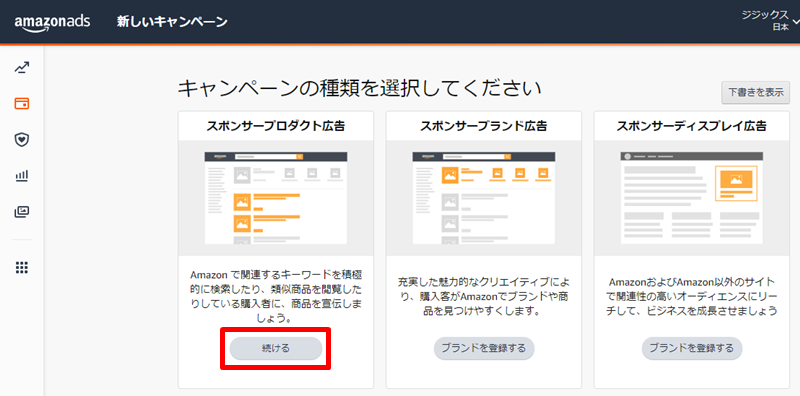
Task: Click the Amazon Ads logo
Action: coord(53,22)
